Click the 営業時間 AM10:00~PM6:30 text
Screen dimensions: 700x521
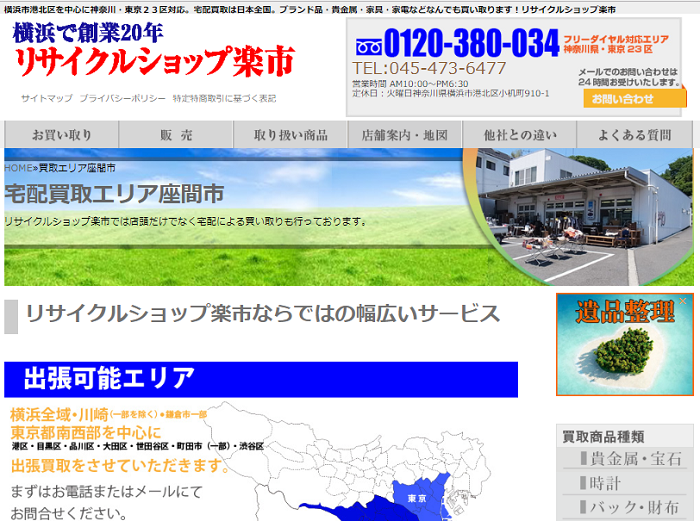[x=410, y=84]
